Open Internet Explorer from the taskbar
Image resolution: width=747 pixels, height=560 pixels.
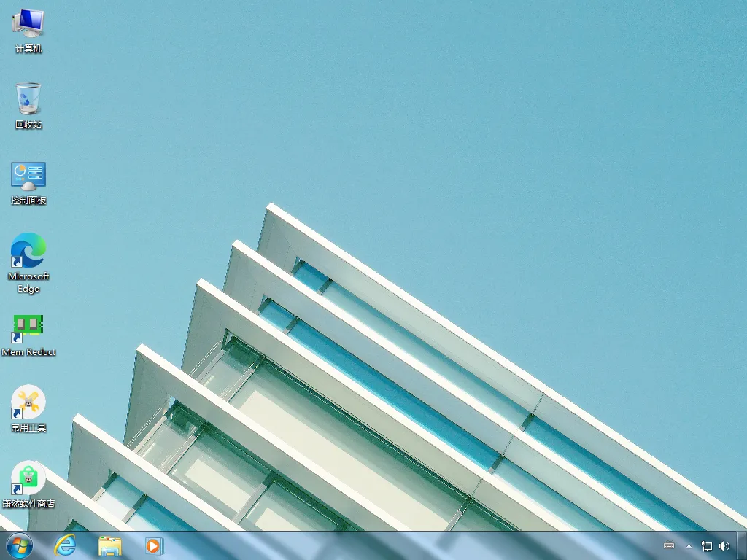click(x=65, y=545)
